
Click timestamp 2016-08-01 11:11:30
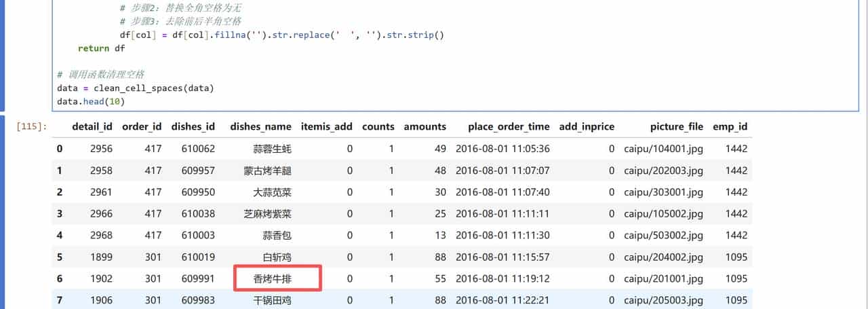pos(502,236)
